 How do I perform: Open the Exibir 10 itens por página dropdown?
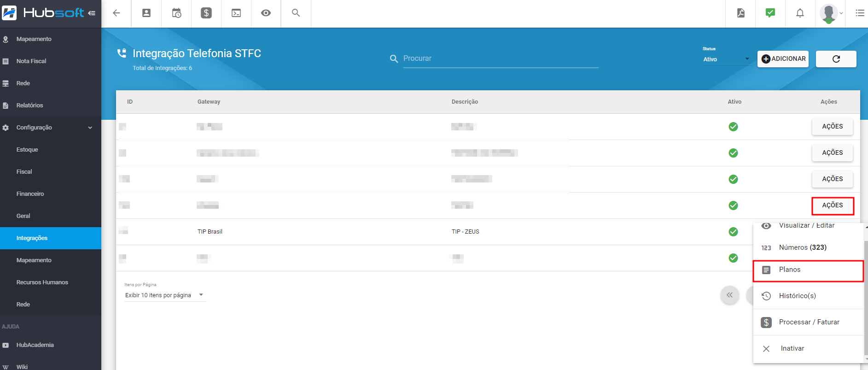point(165,295)
